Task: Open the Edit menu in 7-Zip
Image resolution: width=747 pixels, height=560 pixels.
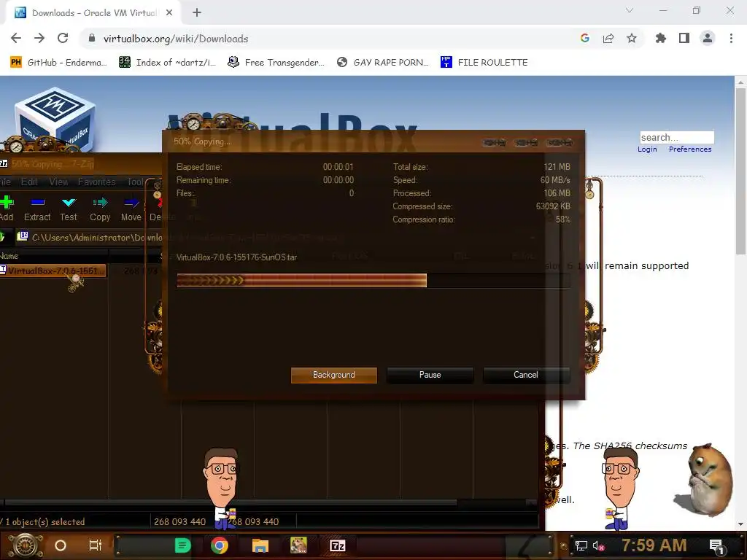Action: pos(29,182)
